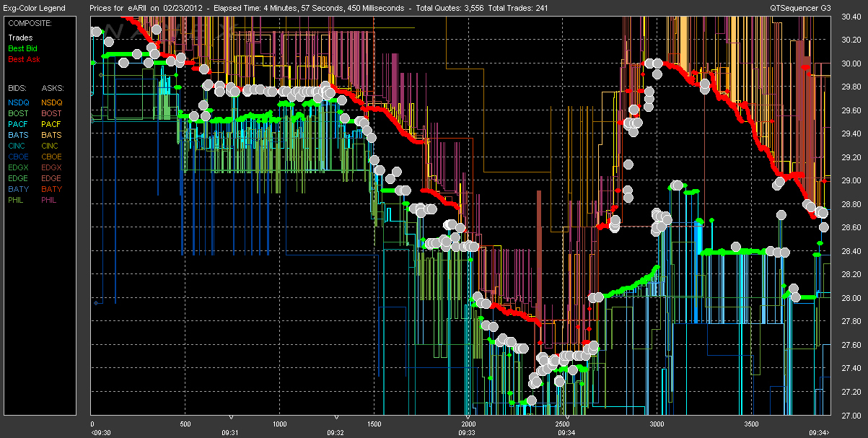Click the 3500 tick on x-axis
Viewport: 868px width, 438px height.
point(751,424)
